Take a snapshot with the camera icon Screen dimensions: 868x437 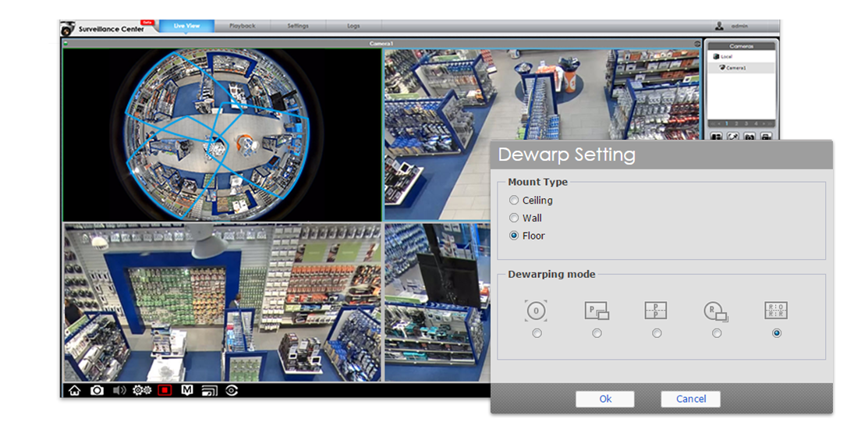tap(97, 390)
